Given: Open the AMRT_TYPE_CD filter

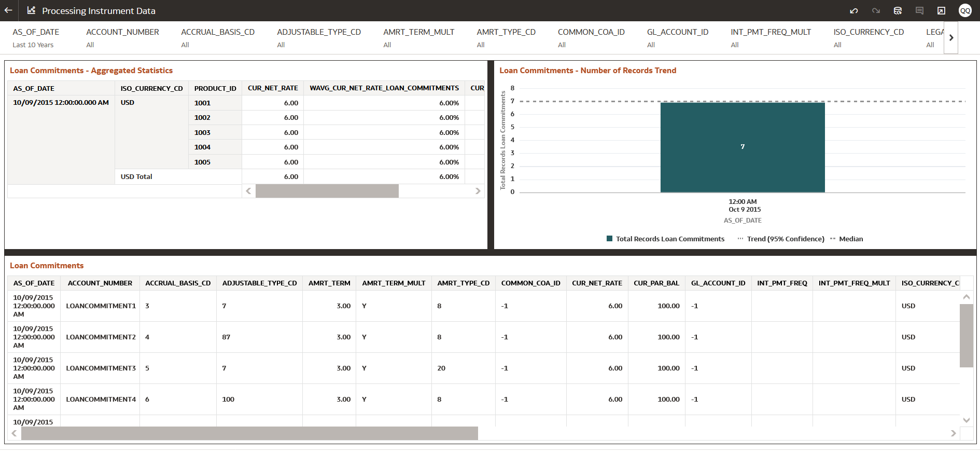Looking at the screenshot, I should 506,38.
